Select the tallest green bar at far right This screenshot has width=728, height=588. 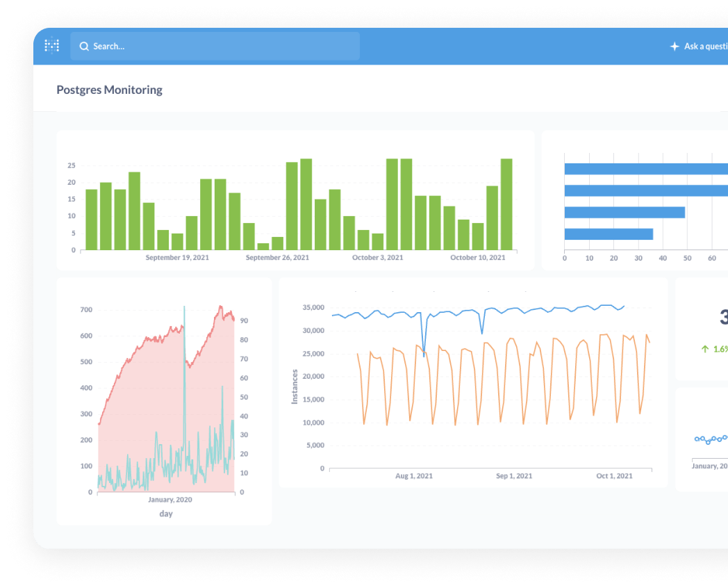(x=506, y=204)
